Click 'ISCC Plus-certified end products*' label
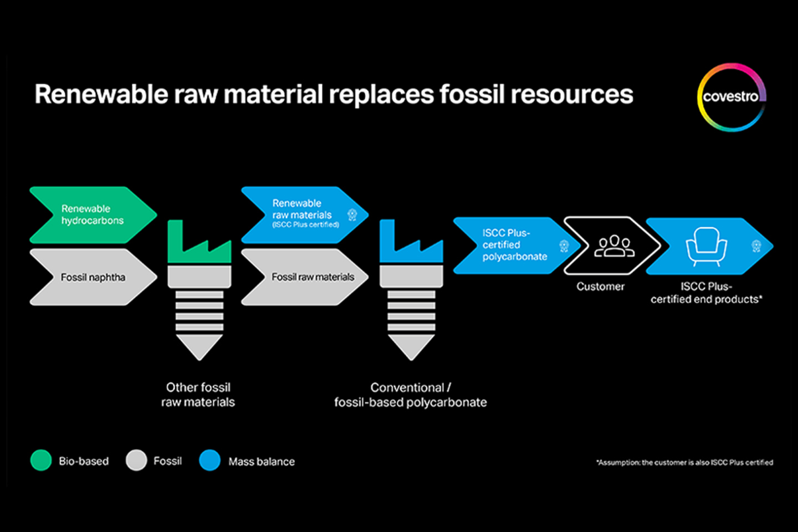This screenshot has width=798, height=532. tap(707, 293)
